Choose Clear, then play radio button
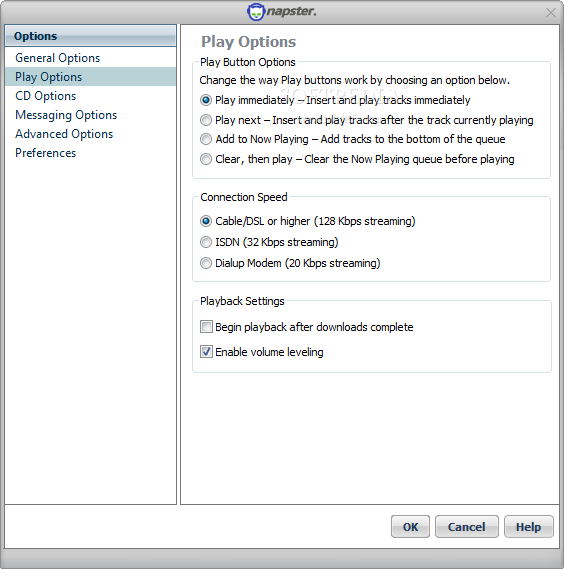This screenshot has height=569, width=564. 206,159
